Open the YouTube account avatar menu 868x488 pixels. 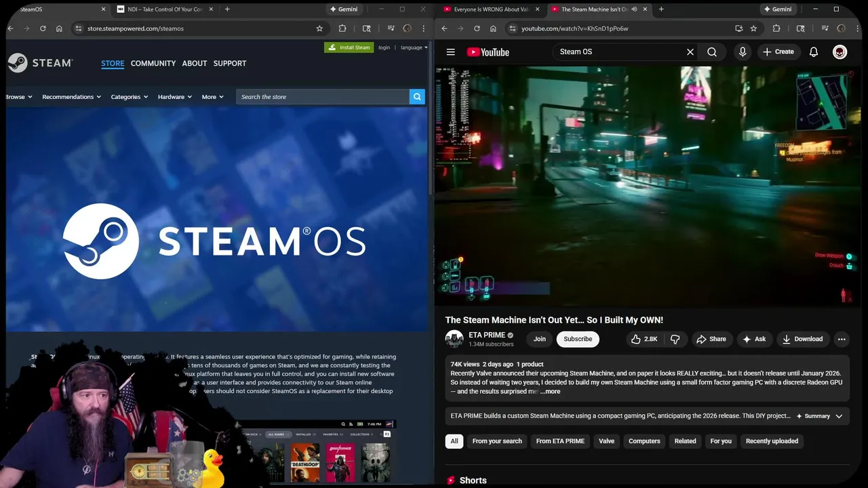click(840, 52)
